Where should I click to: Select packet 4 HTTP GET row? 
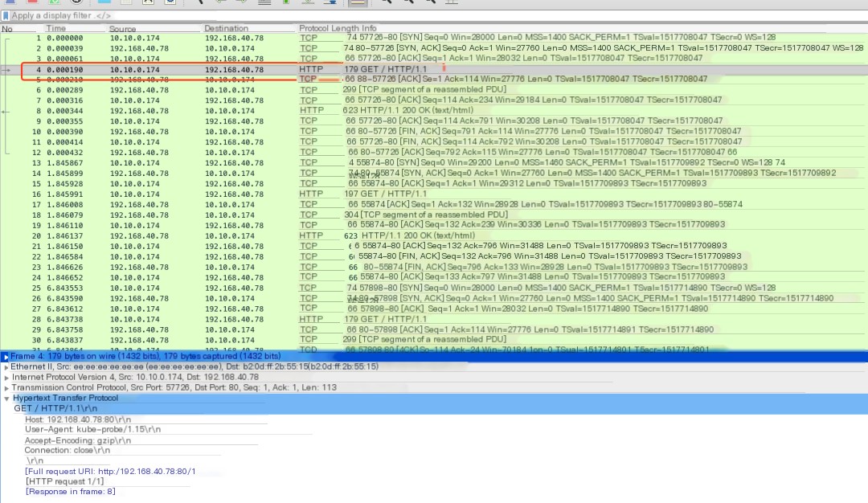point(434,70)
